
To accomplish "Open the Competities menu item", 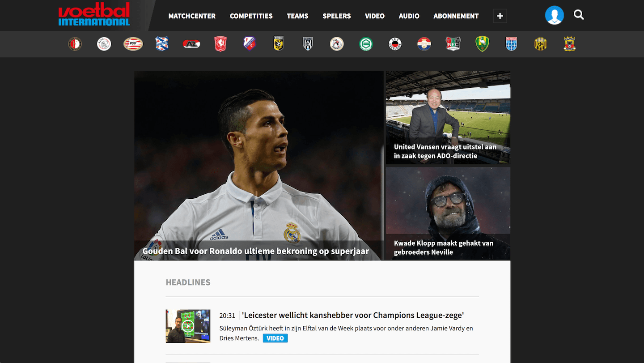I will pyautogui.click(x=251, y=16).
